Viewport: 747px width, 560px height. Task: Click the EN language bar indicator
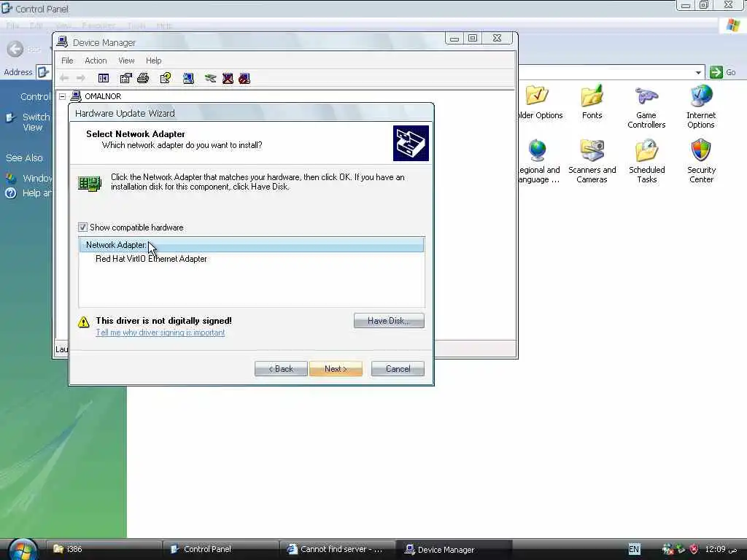pos(634,549)
